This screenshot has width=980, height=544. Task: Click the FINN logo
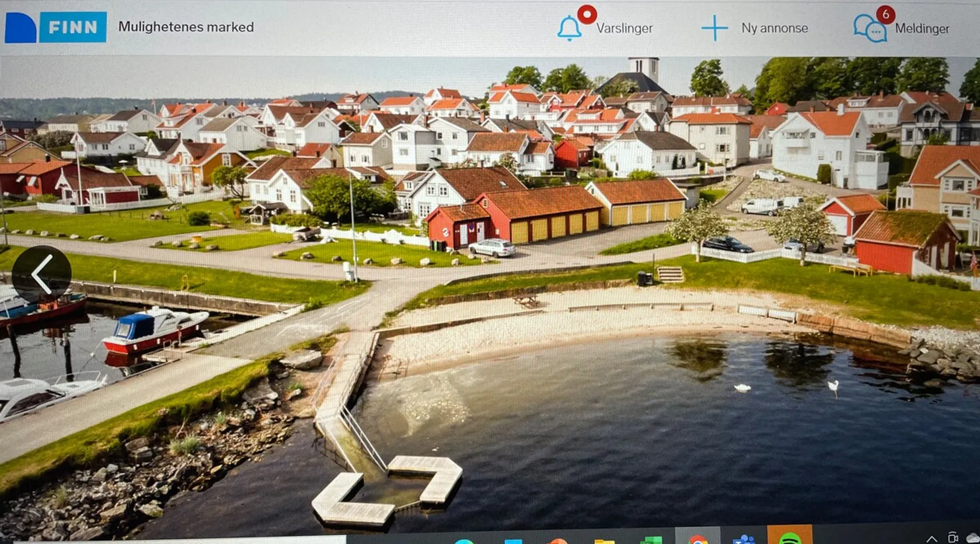coord(56,27)
